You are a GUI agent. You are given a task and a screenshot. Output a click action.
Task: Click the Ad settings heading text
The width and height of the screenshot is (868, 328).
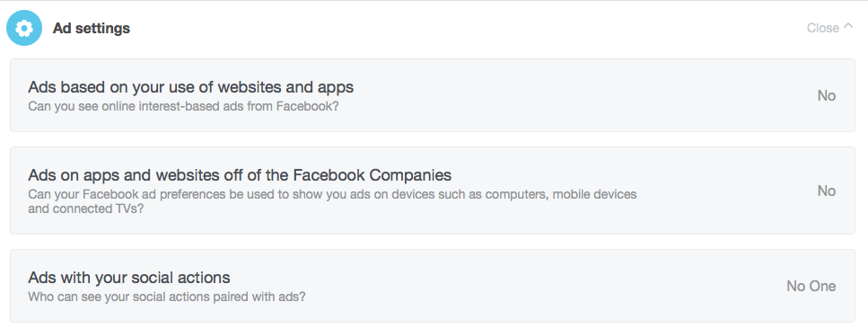pyautogui.click(x=92, y=28)
